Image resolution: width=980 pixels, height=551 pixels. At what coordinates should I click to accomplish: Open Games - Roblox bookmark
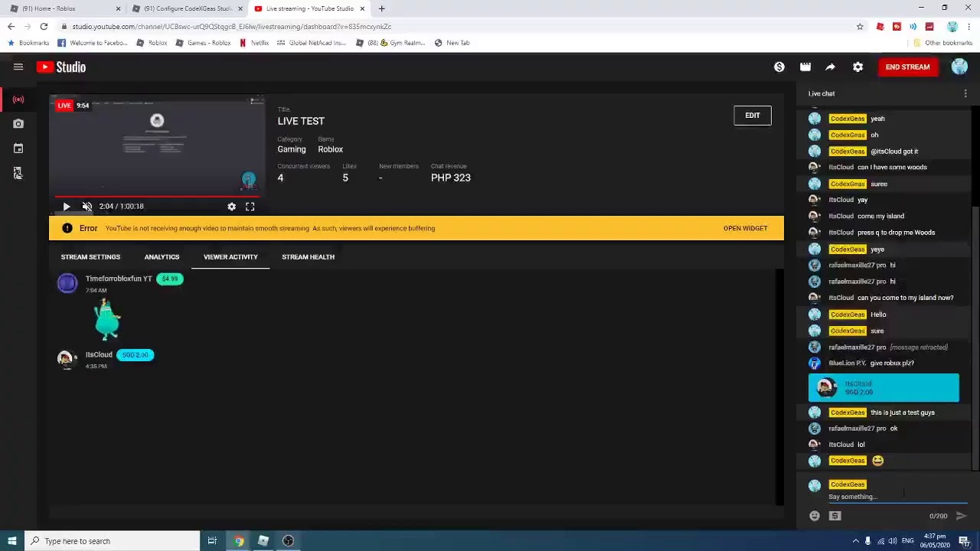click(x=204, y=43)
